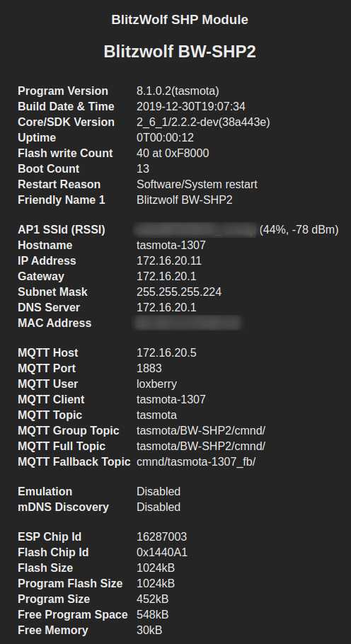Image resolution: width=351 pixels, height=644 pixels.
Task: Click the mDNS Discovery Disabled value
Action: [159, 507]
